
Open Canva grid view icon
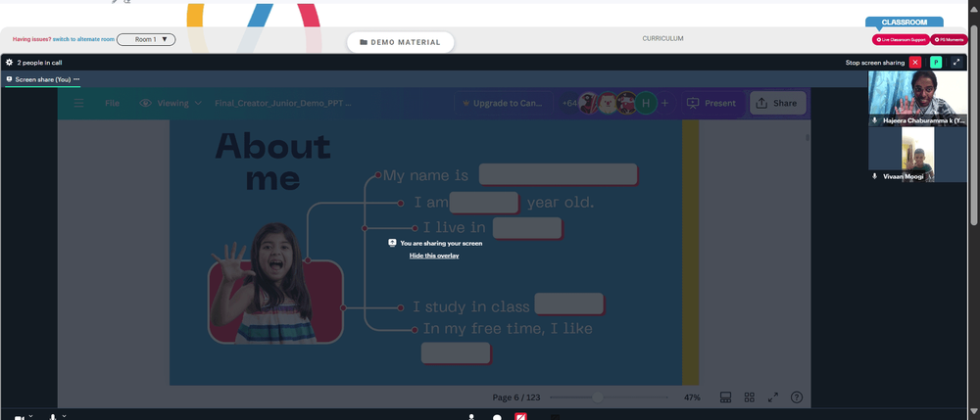coord(750,397)
